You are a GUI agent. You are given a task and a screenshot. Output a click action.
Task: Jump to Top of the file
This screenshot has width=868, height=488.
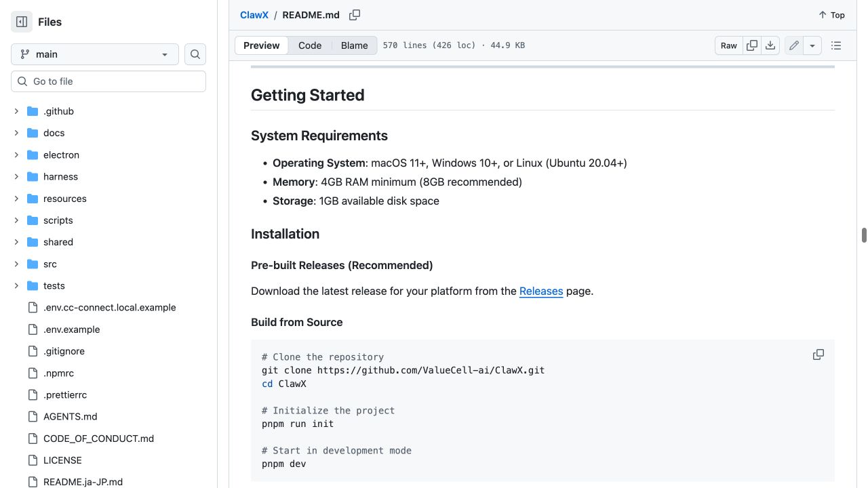tap(831, 15)
